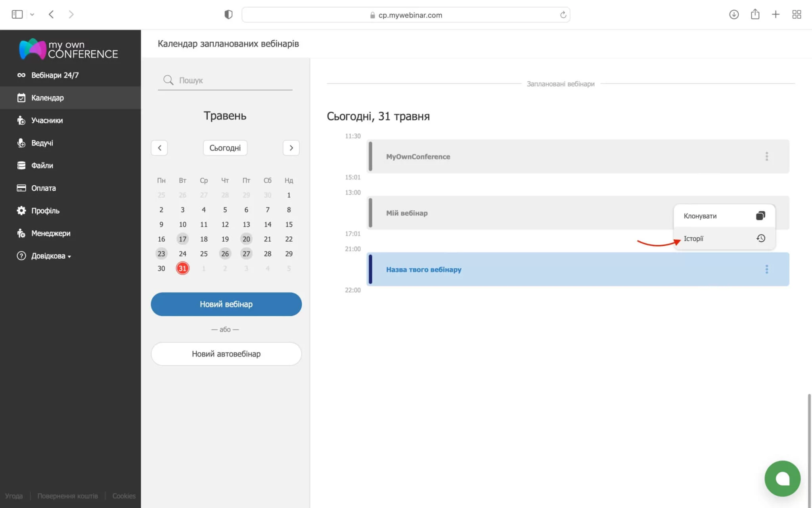The height and width of the screenshot is (508, 812).
Task: Open the green chat widget bubble
Action: [x=783, y=478]
